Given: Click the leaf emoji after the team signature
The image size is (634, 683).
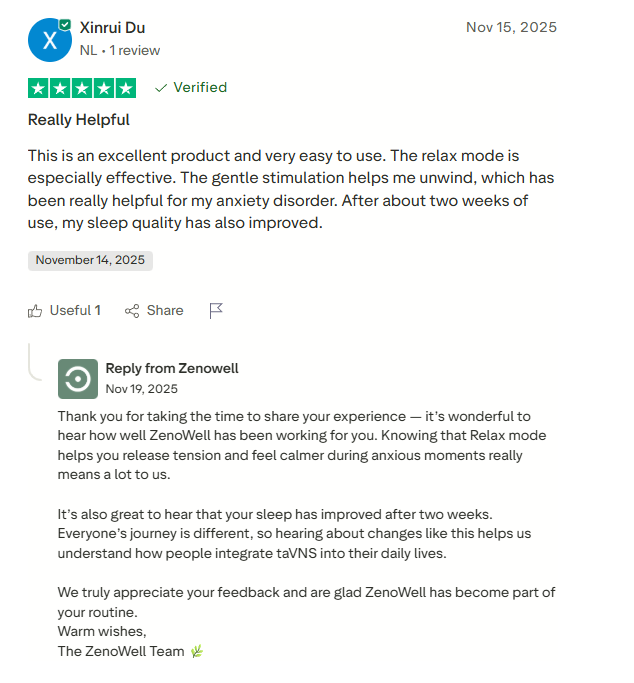Looking at the screenshot, I should (x=197, y=651).
